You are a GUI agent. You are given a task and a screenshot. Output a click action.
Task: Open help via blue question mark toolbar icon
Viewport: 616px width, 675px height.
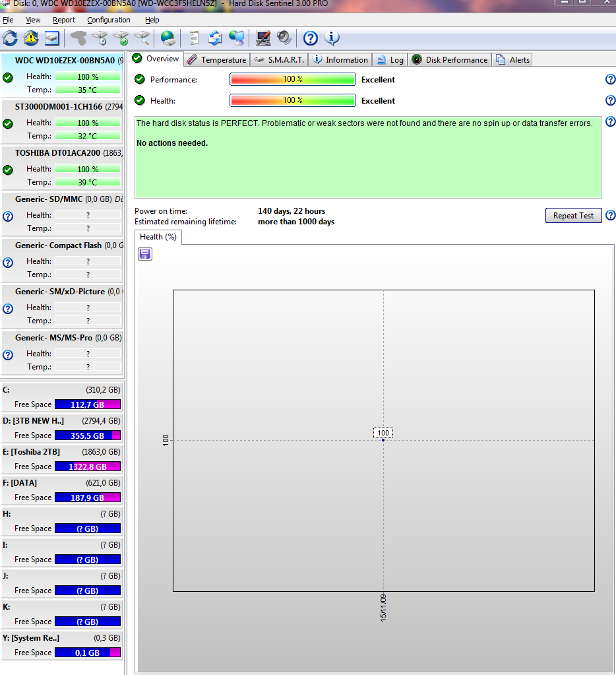click(310, 38)
